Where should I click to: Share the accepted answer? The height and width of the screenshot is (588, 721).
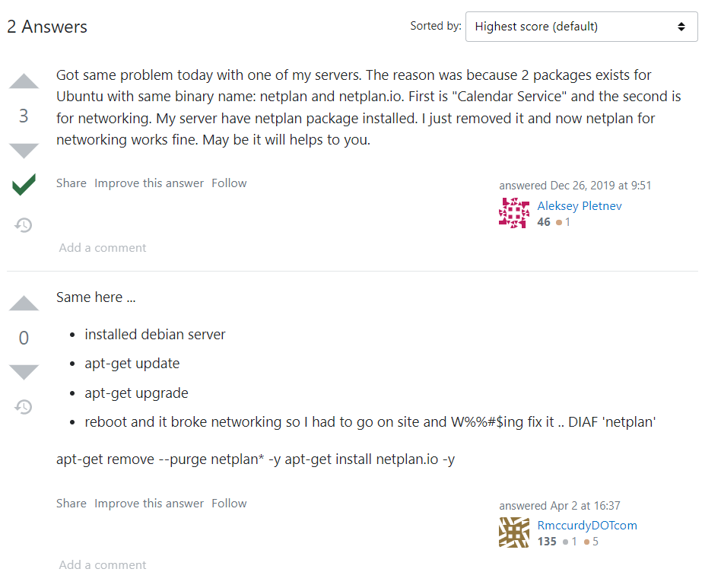pos(71,183)
